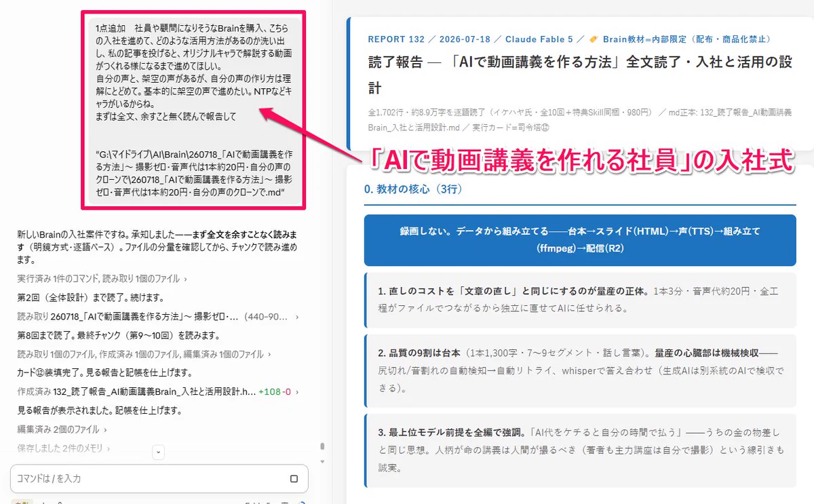Click the reply starting '新しいBrainの入社案件ですね'
814x504 pixels.
pos(157,247)
